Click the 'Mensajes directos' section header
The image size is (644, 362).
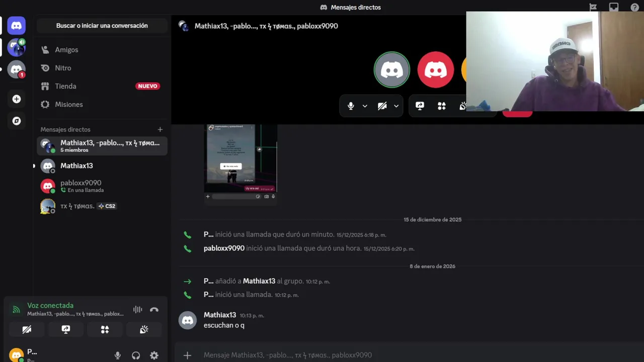tap(65, 130)
